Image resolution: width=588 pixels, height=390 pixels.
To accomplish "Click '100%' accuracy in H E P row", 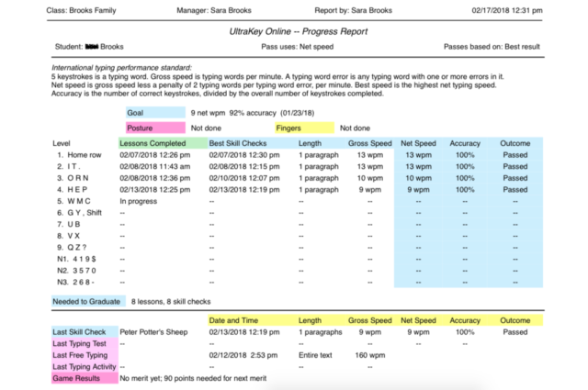I will 465,190.
